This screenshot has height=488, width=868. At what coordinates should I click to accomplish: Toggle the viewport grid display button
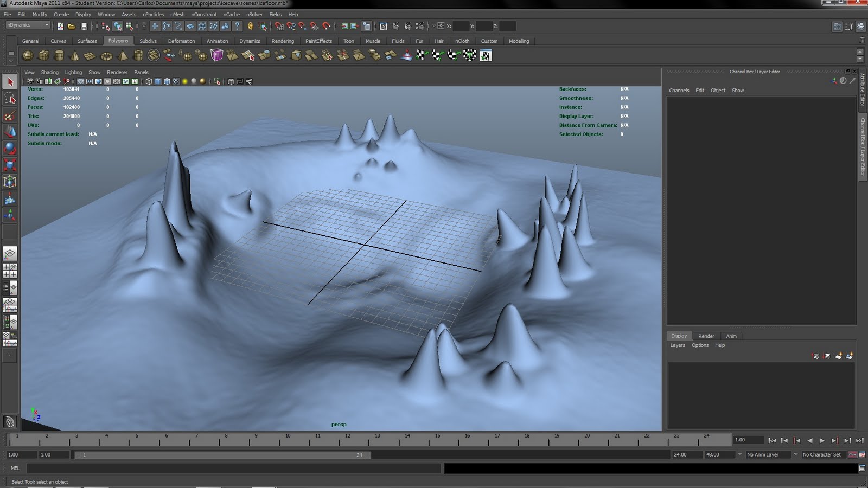coord(80,81)
